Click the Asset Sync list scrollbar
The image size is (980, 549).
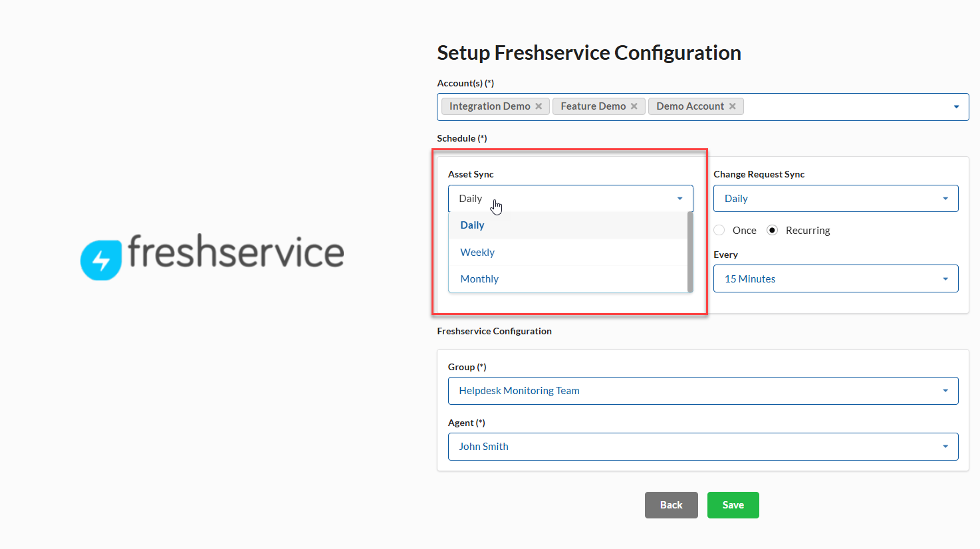pos(690,252)
